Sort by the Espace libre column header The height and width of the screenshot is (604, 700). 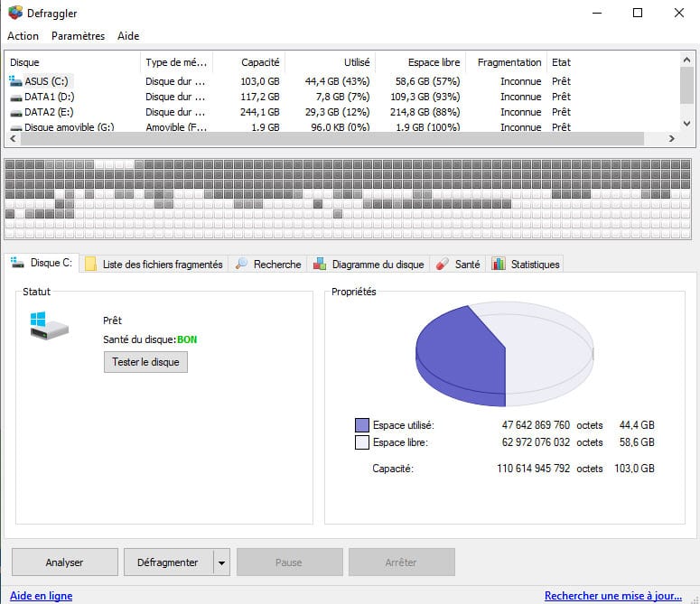click(421, 62)
